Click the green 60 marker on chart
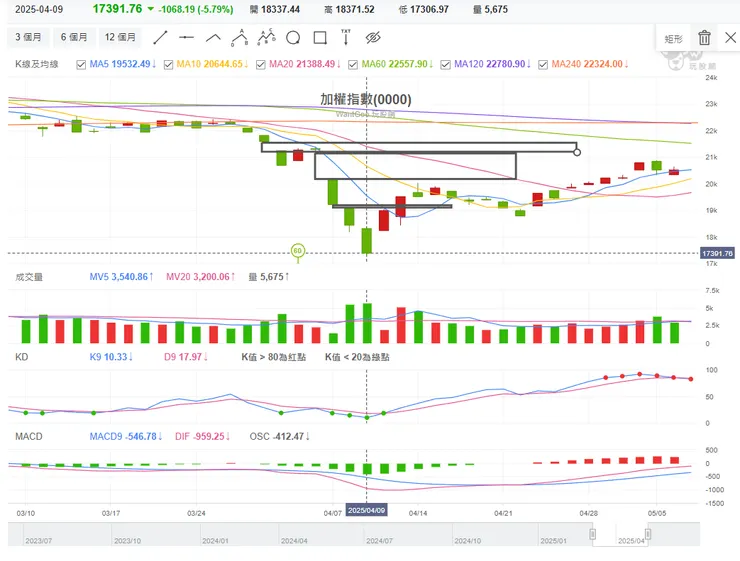The height and width of the screenshot is (561, 740). click(297, 251)
